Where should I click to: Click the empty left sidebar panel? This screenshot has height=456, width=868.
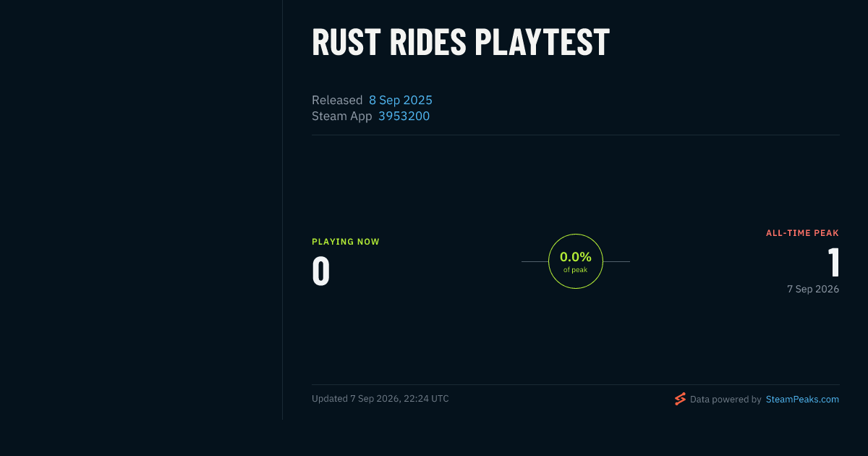(x=141, y=210)
